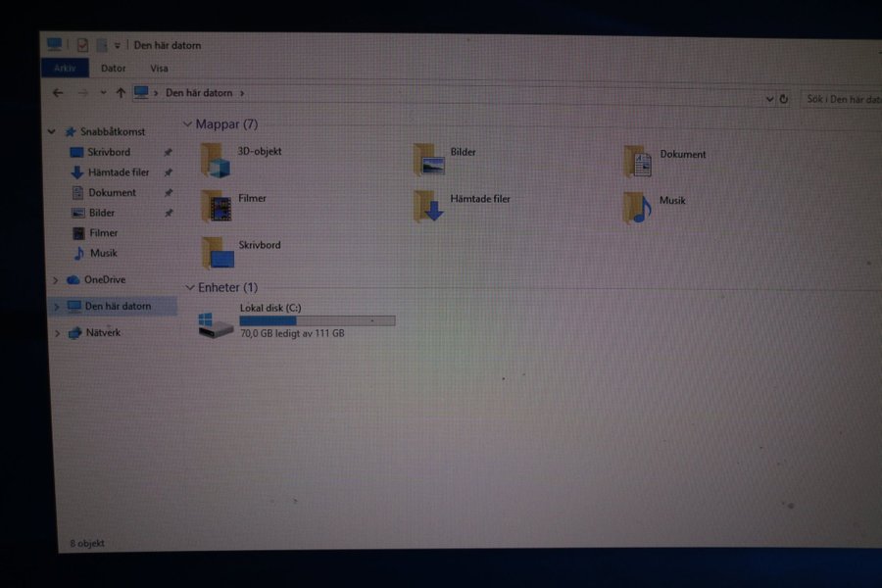
Task: Select Hämtade filer in Snabbåtkomst sidebar
Action: point(118,172)
